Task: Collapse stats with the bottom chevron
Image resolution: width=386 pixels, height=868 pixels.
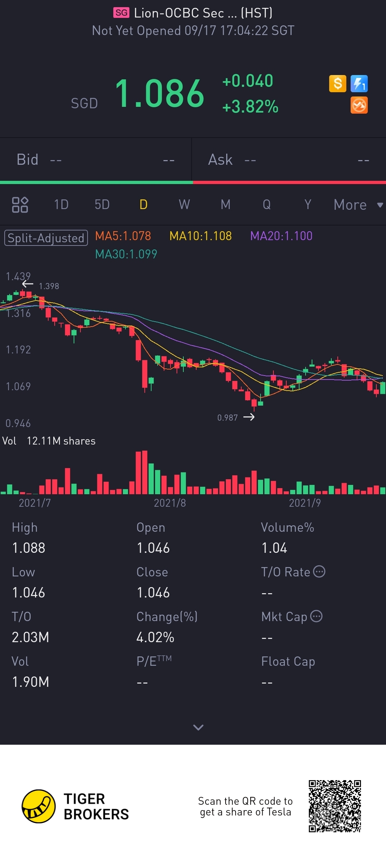Action: click(198, 727)
